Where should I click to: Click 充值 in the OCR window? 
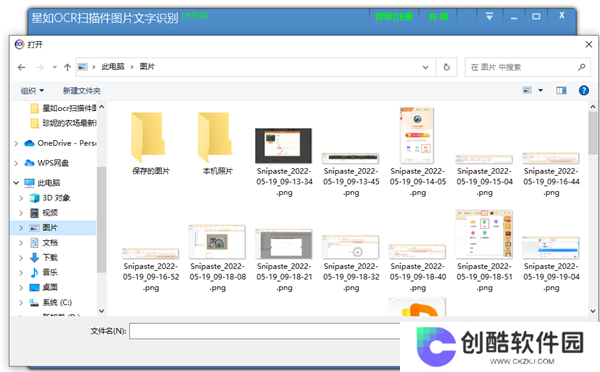[x=438, y=16]
